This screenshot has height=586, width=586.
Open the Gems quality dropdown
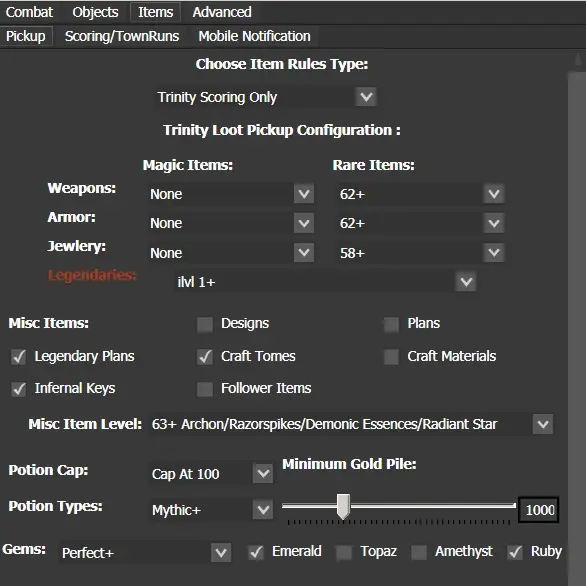(x=145, y=552)
